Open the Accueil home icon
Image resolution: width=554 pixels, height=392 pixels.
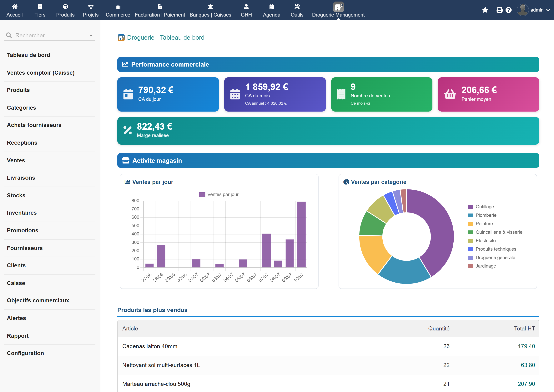14,7
